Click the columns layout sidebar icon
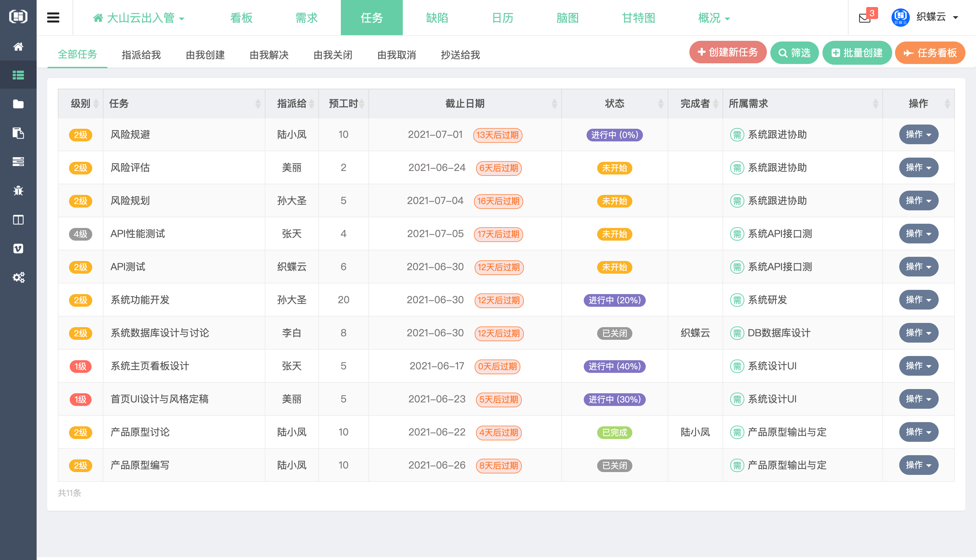The width and height of the screenshot is (976, 560). 18,219
